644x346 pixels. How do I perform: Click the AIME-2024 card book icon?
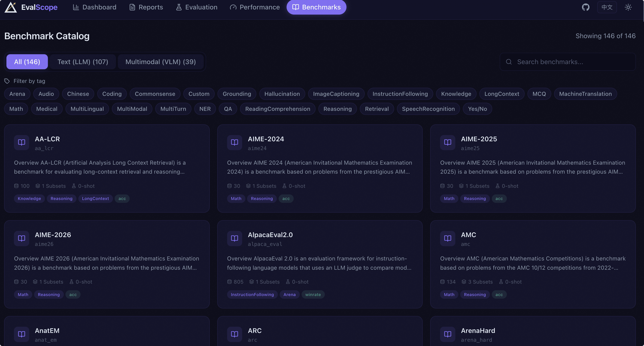tap(234, 143)
